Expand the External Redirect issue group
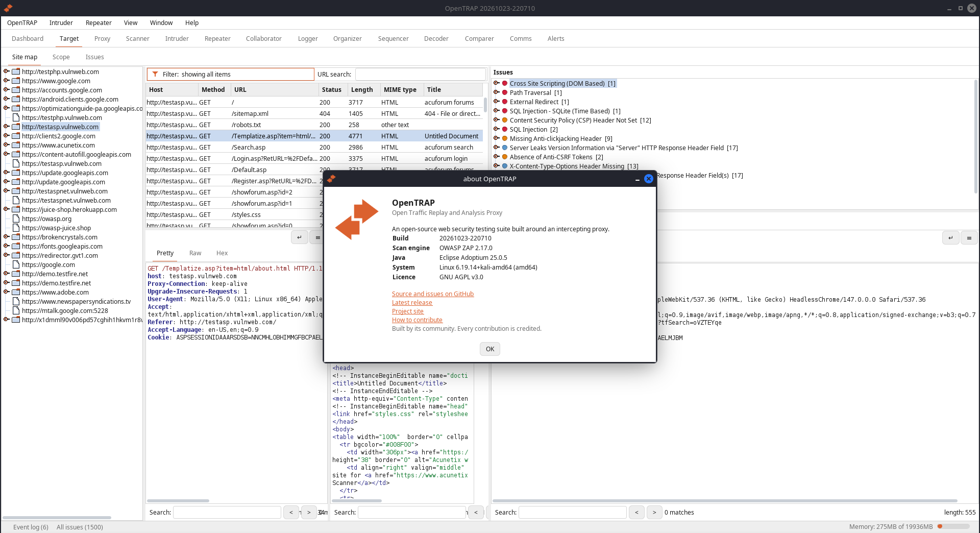 pyautogui.click(x=496, y=102)
